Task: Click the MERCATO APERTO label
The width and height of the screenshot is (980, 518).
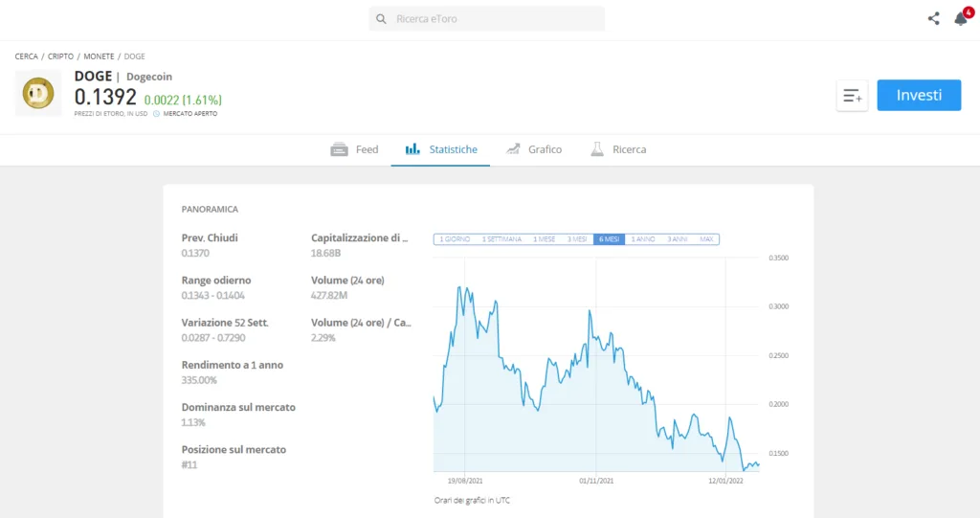Action: [x=190, y=114]
